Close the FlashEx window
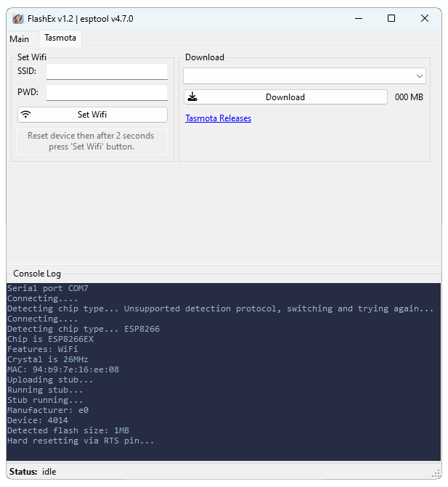This screenshot has height=487, width=448. pos(425,19)
